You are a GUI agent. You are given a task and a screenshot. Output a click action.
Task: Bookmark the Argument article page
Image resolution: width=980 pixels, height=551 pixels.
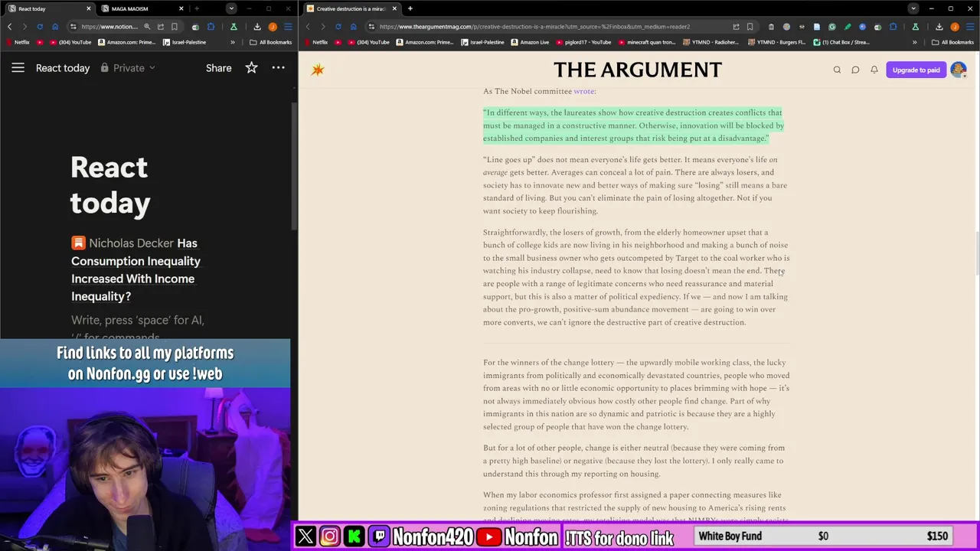pyautogui.click(x=750, y=27)
